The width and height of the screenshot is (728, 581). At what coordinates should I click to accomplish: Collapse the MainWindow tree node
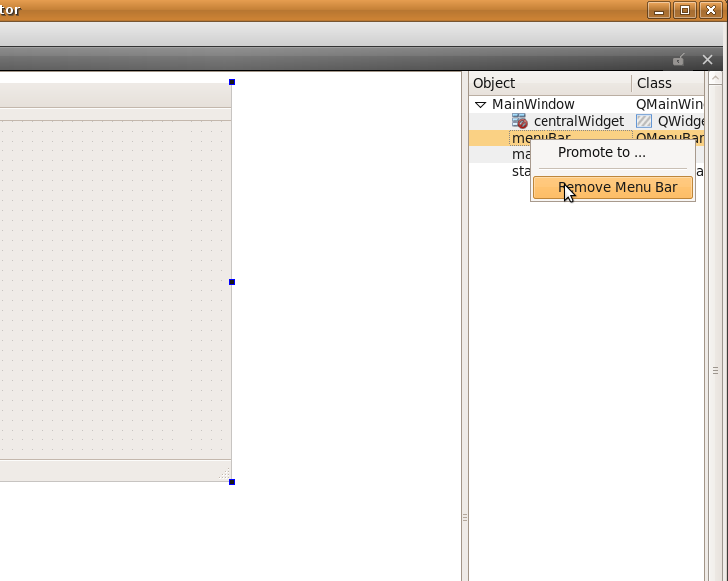480,104
